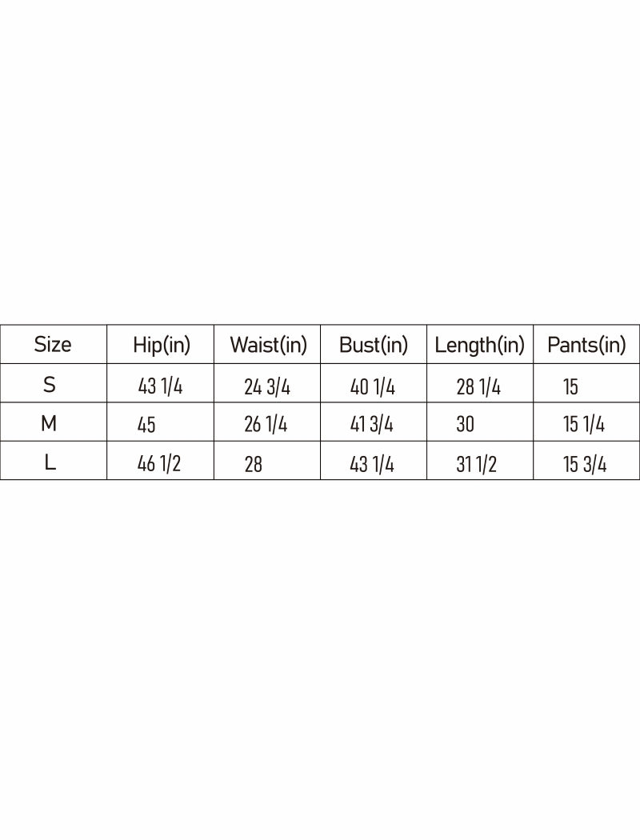Select the Bust(in) column header
Screen dimensions: 640x840
click(374, 345)
